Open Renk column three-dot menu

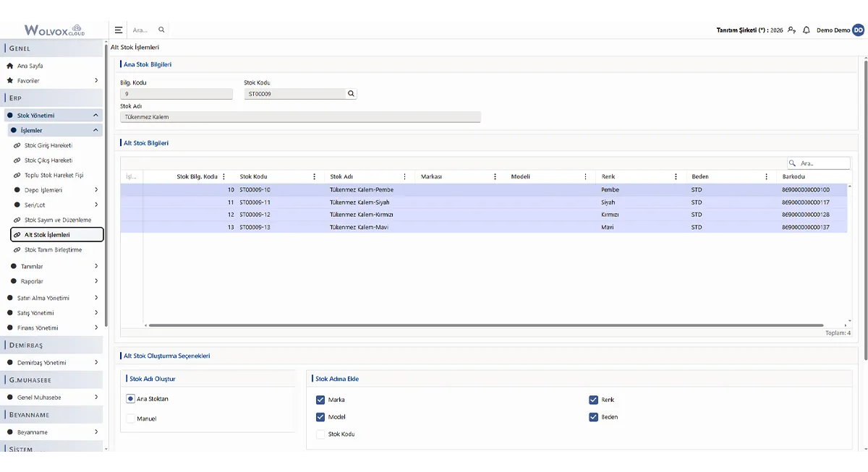(676, 176)
